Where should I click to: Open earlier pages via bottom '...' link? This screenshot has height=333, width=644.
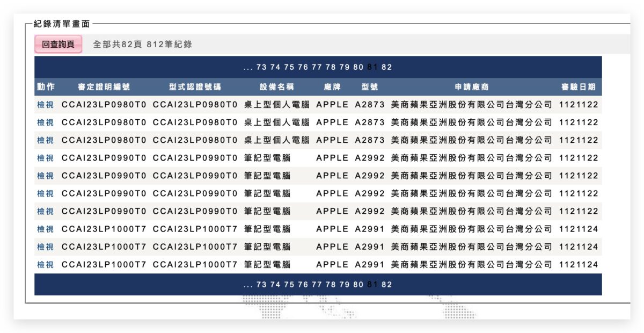pos(248,285)
